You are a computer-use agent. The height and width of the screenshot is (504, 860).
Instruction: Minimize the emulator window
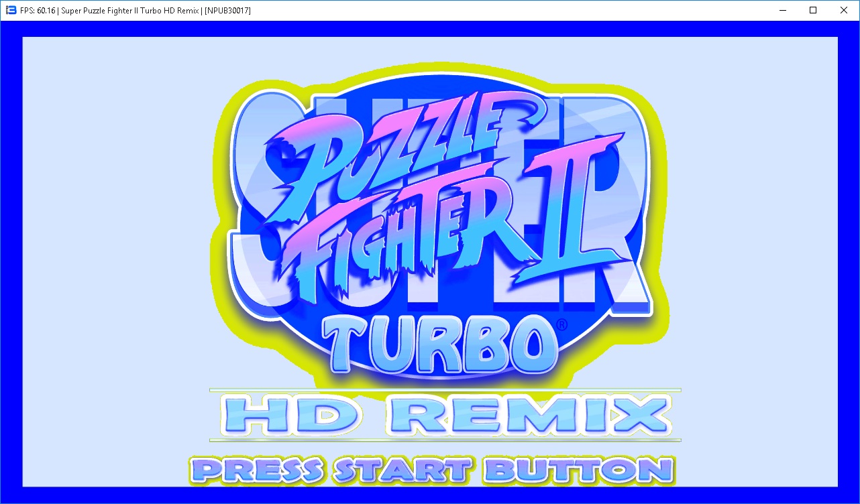(782, 10)
